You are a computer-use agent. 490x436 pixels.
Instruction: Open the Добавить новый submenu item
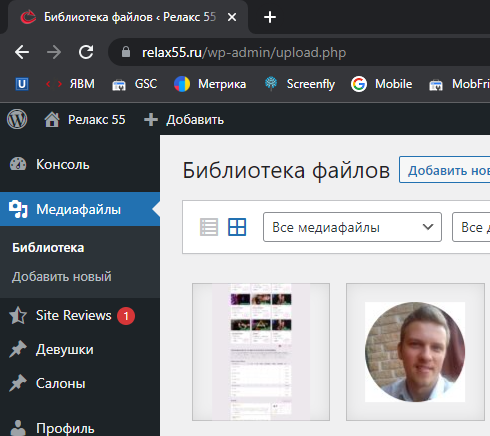click(62, 277)
